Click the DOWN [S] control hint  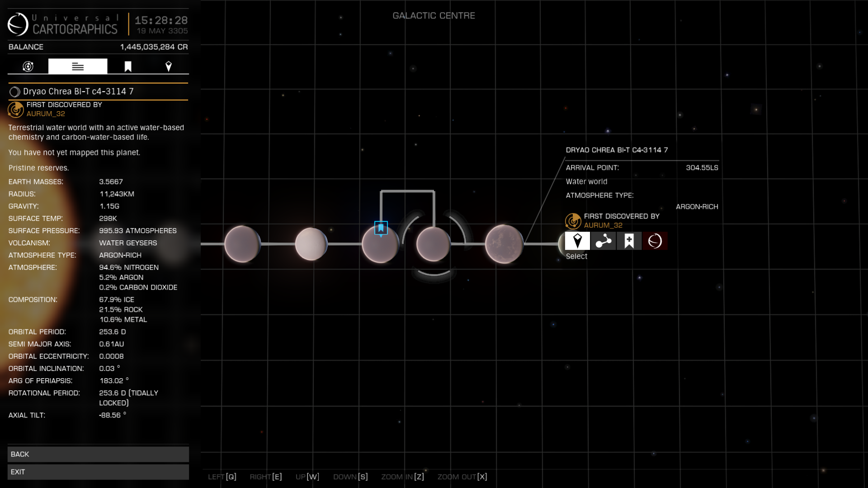click(350, 477)
